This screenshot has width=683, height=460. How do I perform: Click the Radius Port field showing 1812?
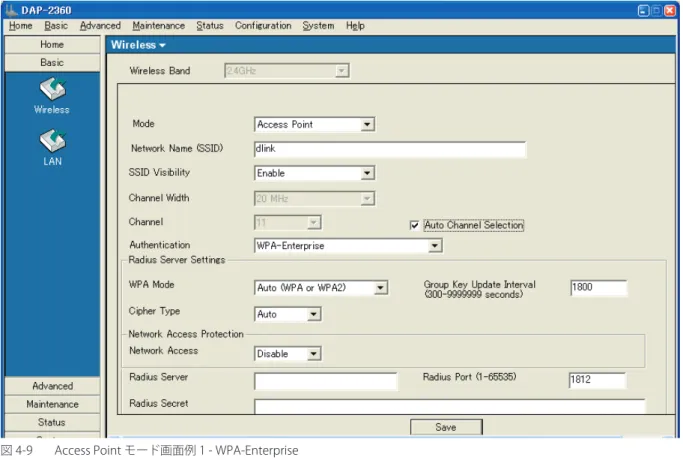coord(597,380)
